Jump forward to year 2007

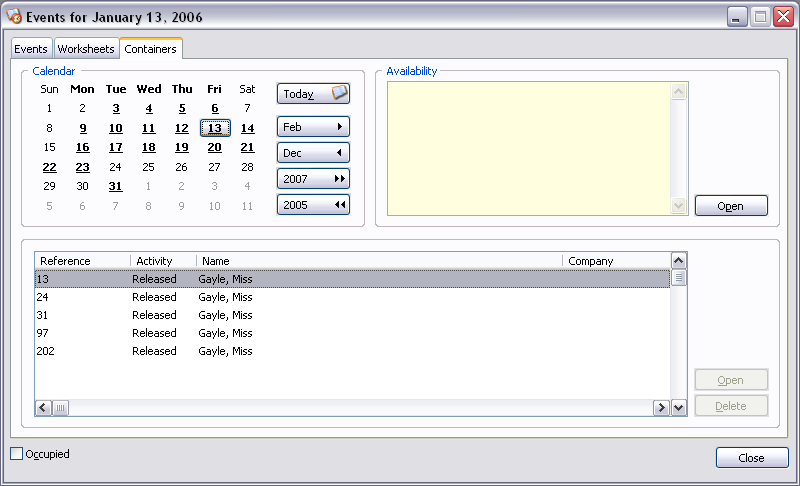pyautogui.click(x=313, y=179)
